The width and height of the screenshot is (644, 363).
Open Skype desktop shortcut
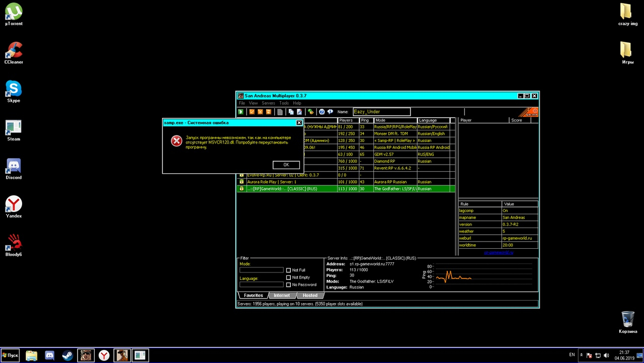(x=14, y=91)
